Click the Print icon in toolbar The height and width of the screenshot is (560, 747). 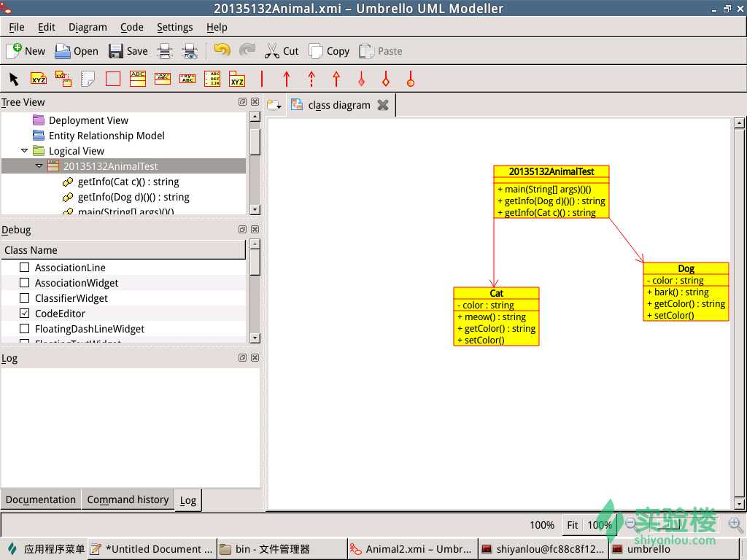point(165,51)
